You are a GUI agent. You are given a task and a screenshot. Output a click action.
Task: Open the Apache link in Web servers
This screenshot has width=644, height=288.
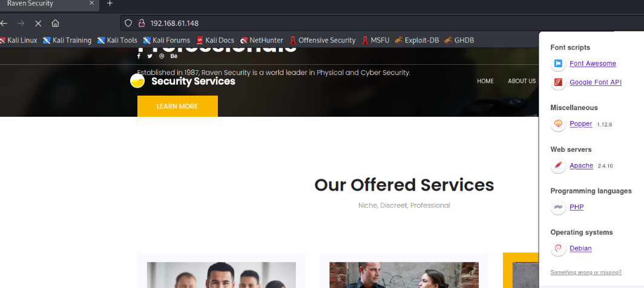pyautogui.click(x=581, y=166)
